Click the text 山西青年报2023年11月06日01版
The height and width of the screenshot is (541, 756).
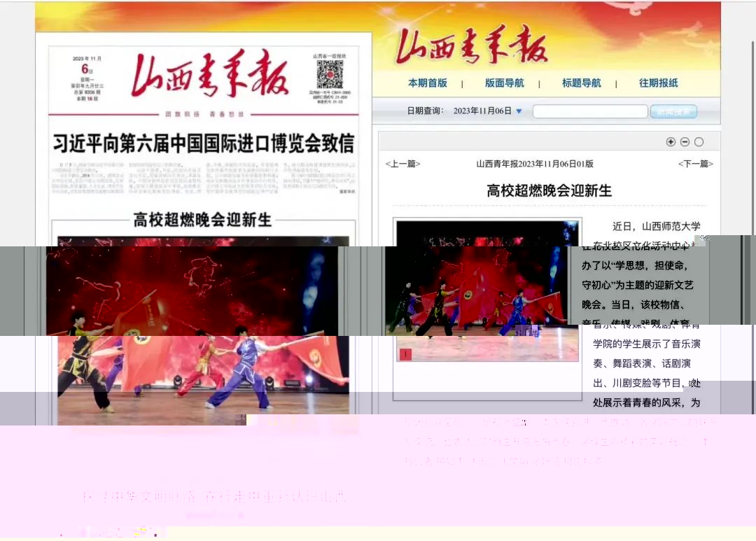tap(535, 164)
